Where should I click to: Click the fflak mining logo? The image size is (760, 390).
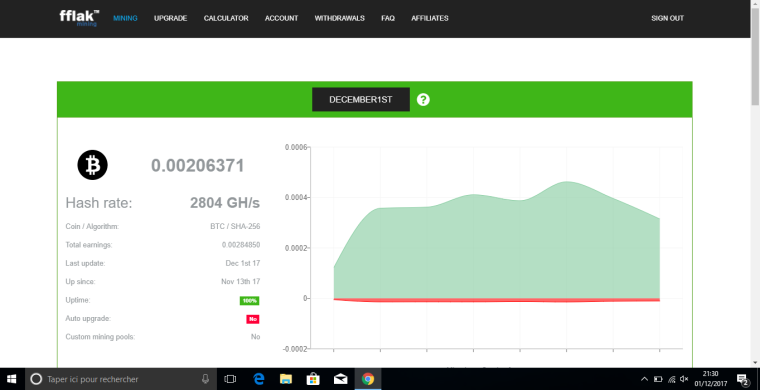tap(79, 18)
